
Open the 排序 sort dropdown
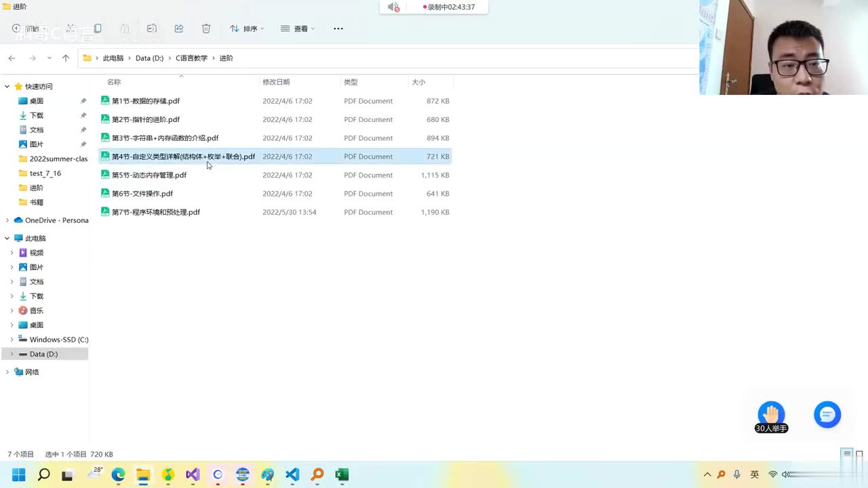pos(247,28)
